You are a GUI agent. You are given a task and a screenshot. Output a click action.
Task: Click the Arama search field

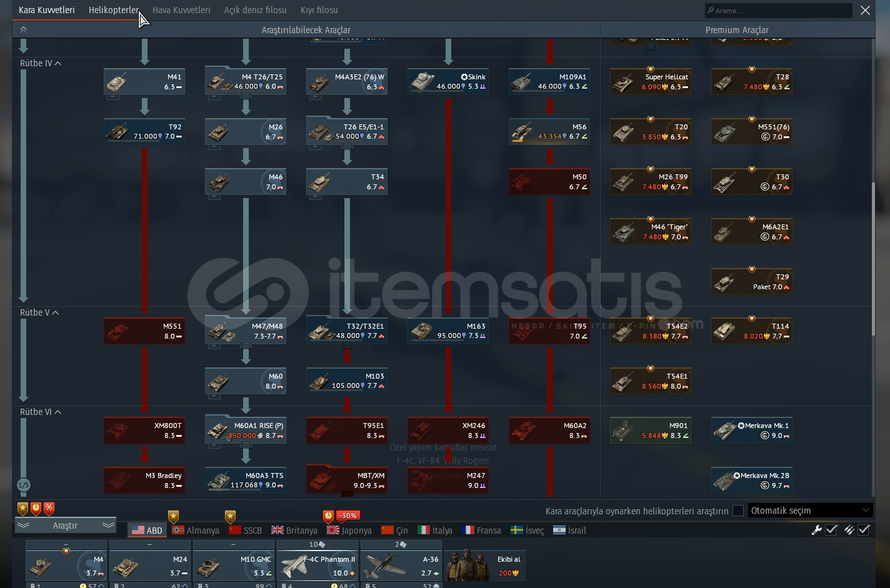click(778, 11)
